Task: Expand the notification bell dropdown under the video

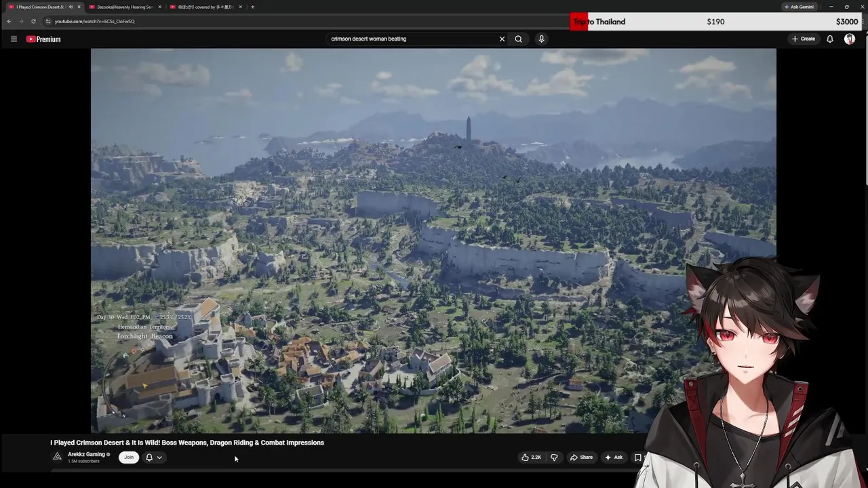Action: (x=154, y=457)
